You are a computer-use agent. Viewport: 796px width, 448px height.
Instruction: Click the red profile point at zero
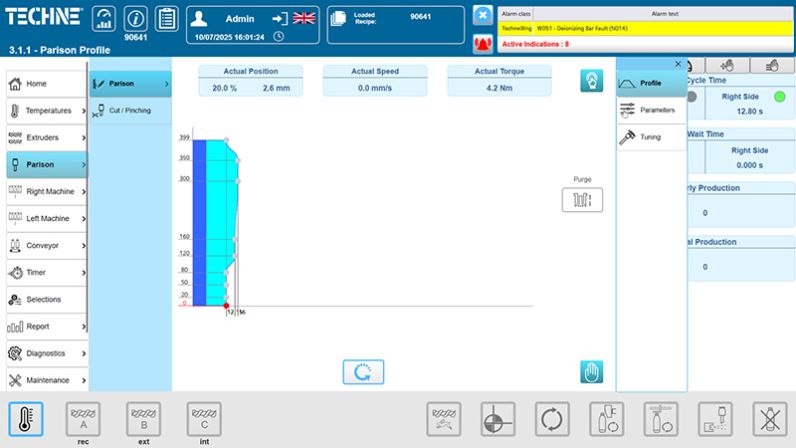pyautogui.click(x=226, y=306)
